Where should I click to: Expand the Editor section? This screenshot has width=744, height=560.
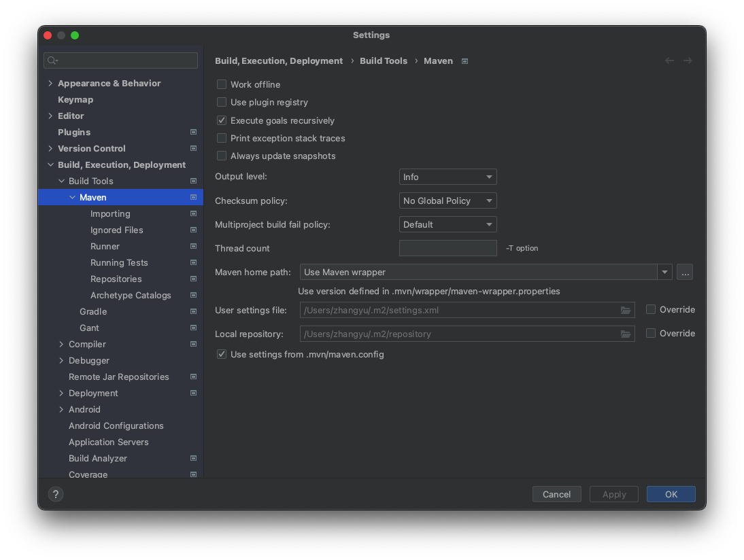50,116
